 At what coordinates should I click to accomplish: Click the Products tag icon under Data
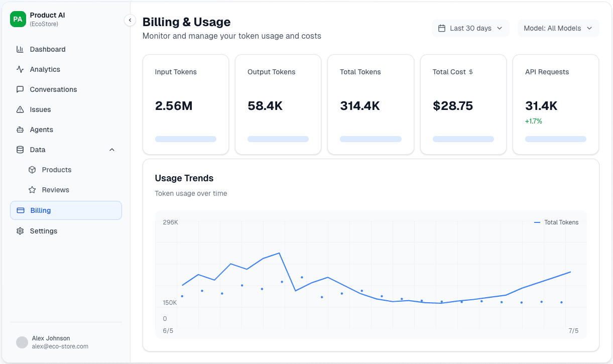pyautogui.click(x=32, y=170)
